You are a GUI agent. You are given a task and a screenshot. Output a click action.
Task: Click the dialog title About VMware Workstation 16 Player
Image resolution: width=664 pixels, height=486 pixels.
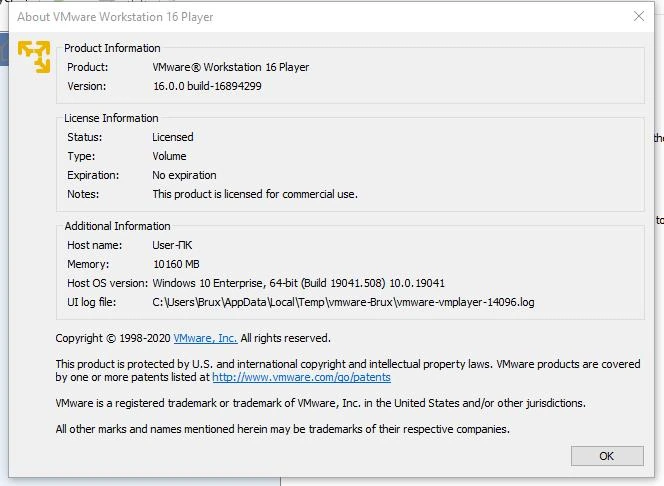tap(115, 17)
